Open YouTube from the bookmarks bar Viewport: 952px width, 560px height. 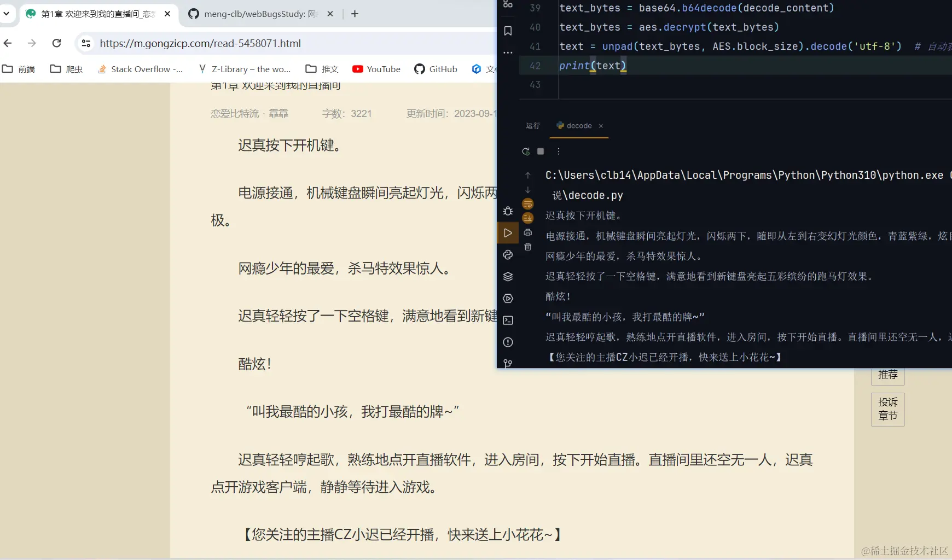[x=376, y=69]
